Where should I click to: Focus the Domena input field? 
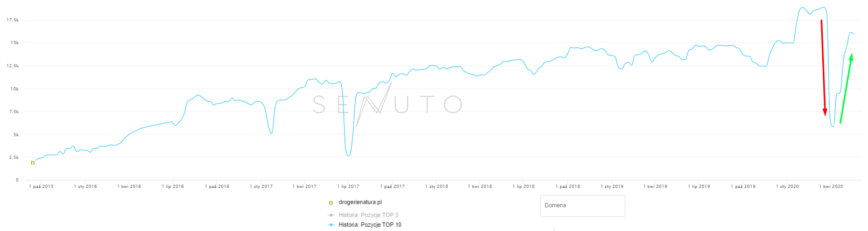582,206
